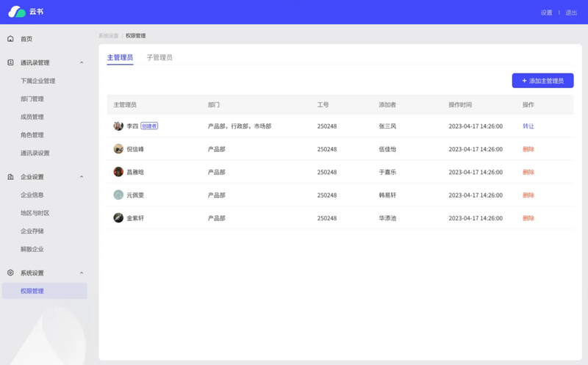Open 通讯录设置 in the sidebar
The width and height of the screenshot is (588, 365).
tap(35, 153)
